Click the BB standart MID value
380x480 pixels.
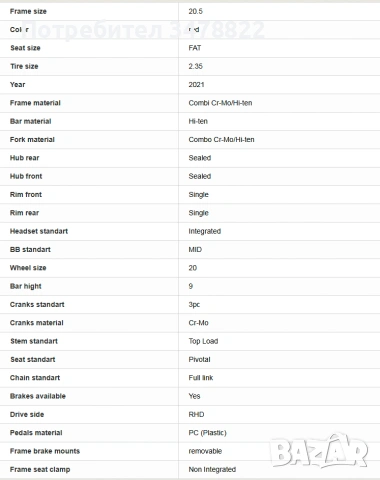tap(195, 250)
